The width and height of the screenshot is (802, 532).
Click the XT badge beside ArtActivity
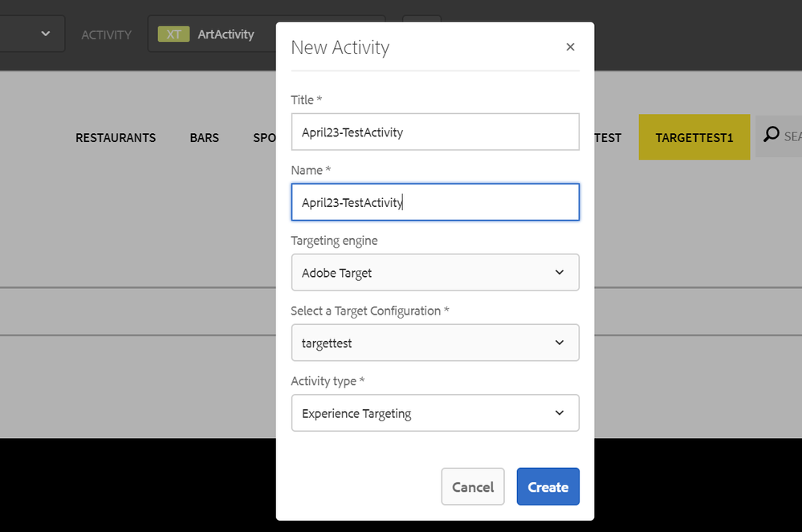click(x=173, y=35)
